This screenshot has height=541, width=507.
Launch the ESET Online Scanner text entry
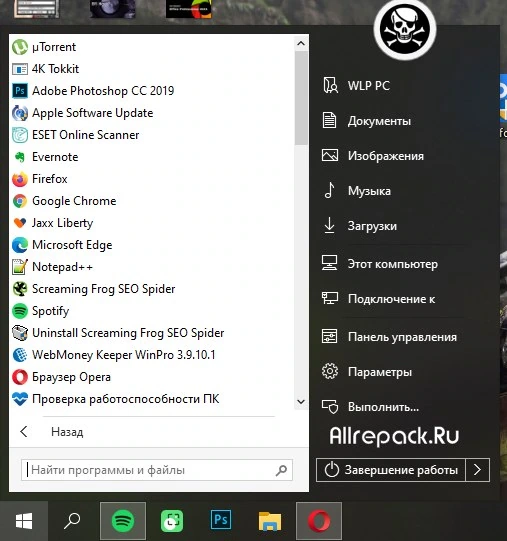click(86, 135)
